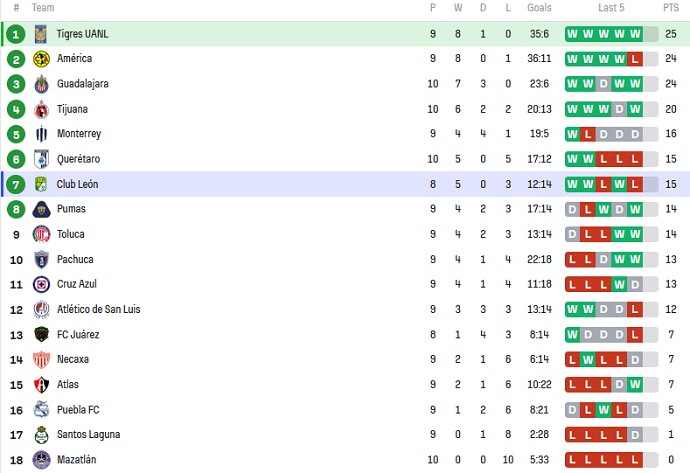This screenshot has height=473, width=690.
Task: Click the Last 5 column header
Action: point(611,7)
